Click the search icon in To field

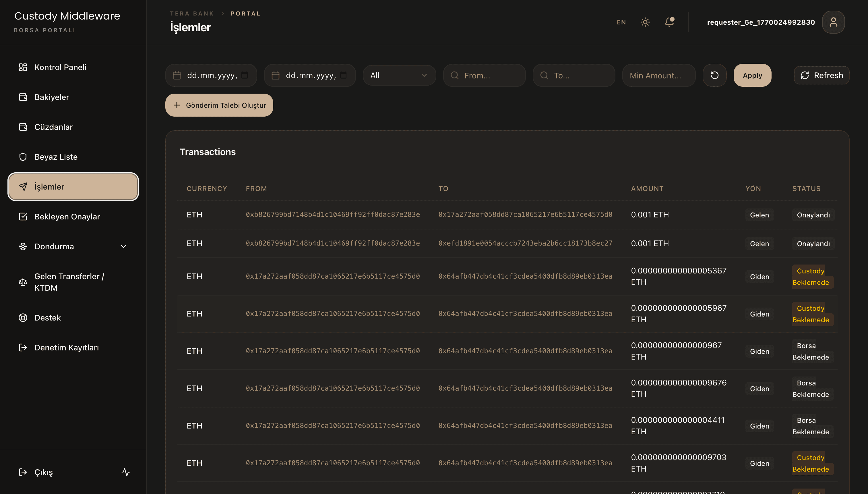pyautogui.click(x=544, y=75)
